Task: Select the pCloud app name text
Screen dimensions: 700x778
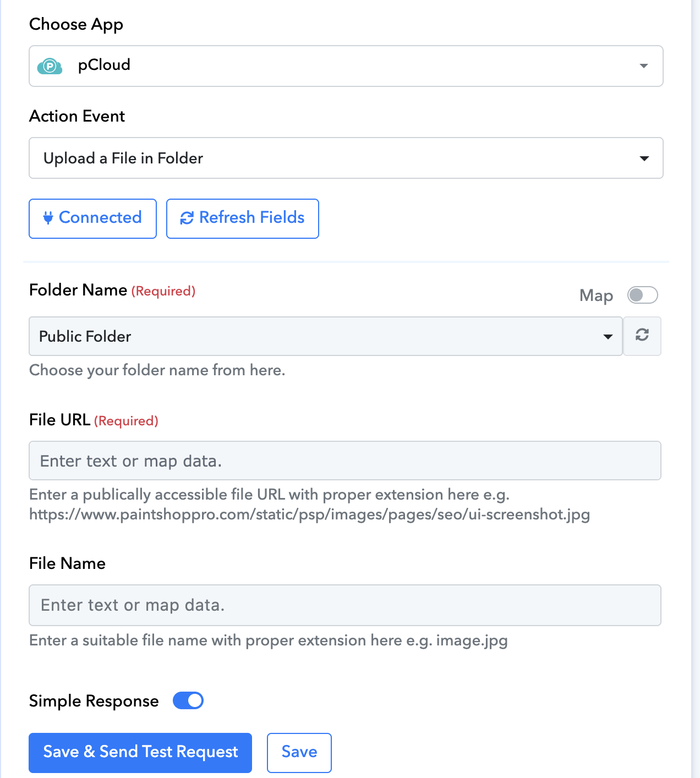Action: (x=104, y=65)
